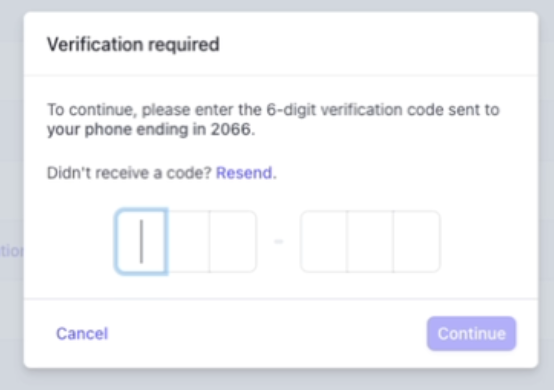The image size is (554, 390).
Task: Focus the fifth verification code digit box
Action: pyautogui.click(x=370, y=241)
